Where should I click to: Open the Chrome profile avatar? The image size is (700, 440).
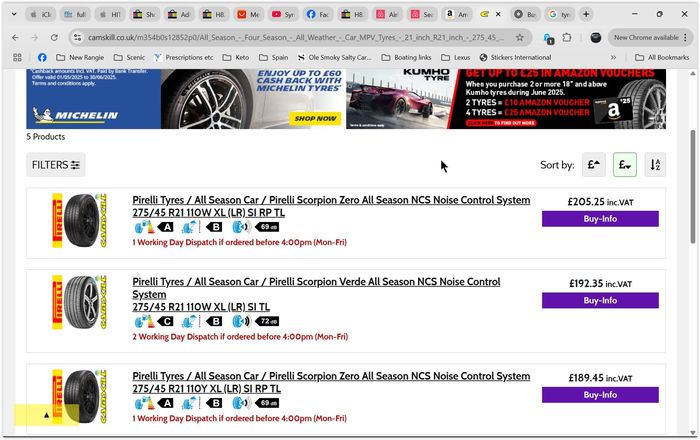coord(596,37)
